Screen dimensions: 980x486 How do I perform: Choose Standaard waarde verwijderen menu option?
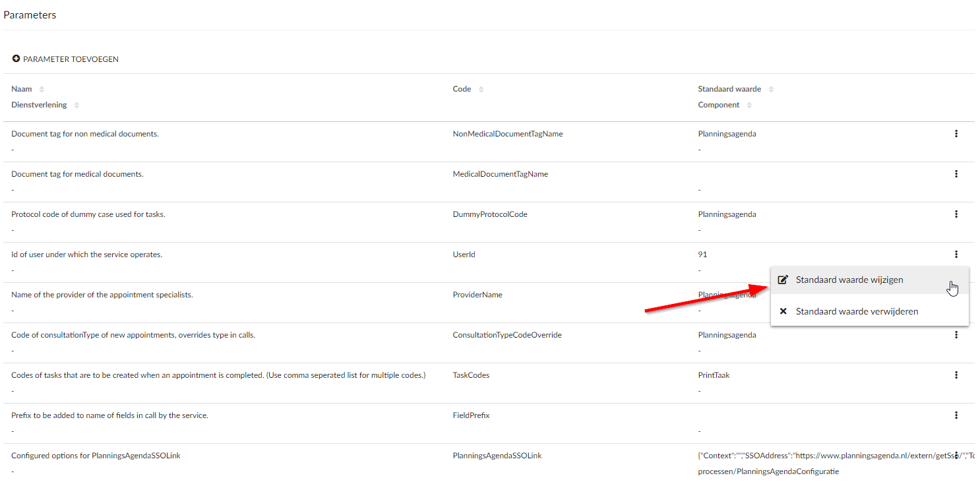(x=857, y=311)
